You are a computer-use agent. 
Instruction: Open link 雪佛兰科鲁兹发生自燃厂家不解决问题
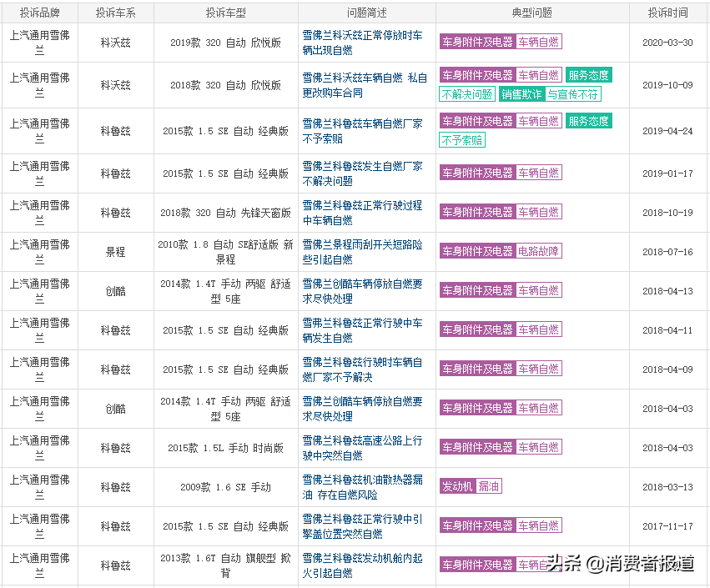[363, 173]
